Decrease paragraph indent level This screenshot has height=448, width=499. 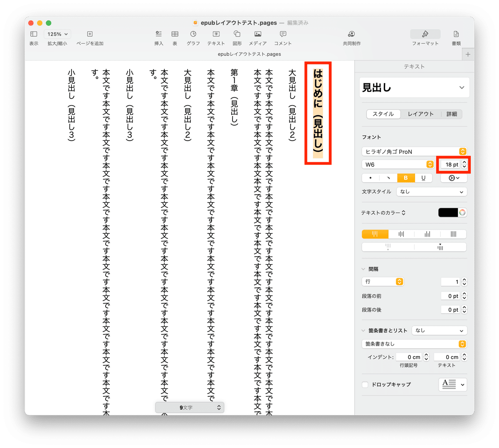click(388, 247)
